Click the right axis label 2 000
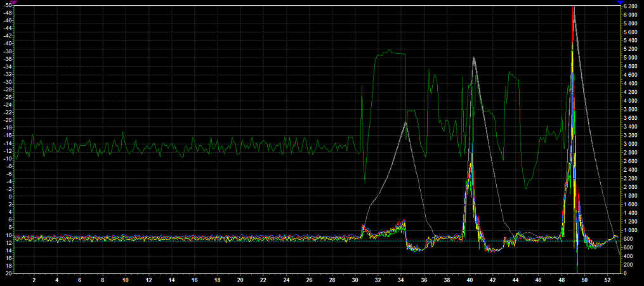This screenshot has width=644, height=286. click(631, 187)
